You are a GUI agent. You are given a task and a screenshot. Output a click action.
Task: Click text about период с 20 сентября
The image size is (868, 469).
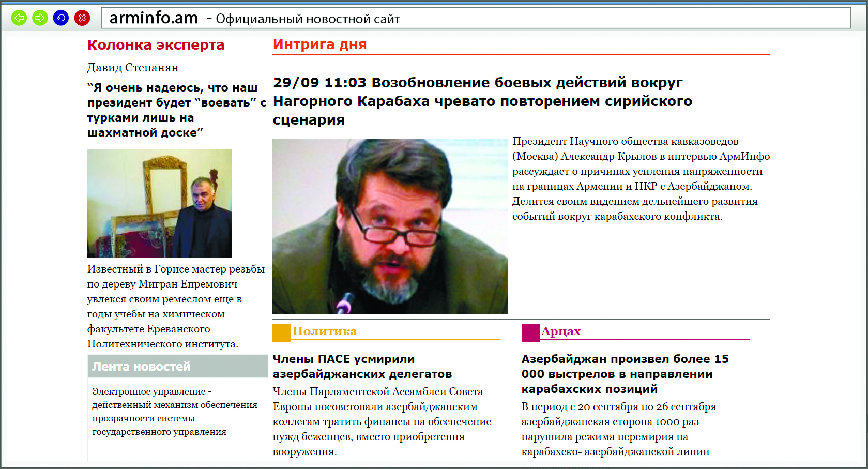[619, 429]
